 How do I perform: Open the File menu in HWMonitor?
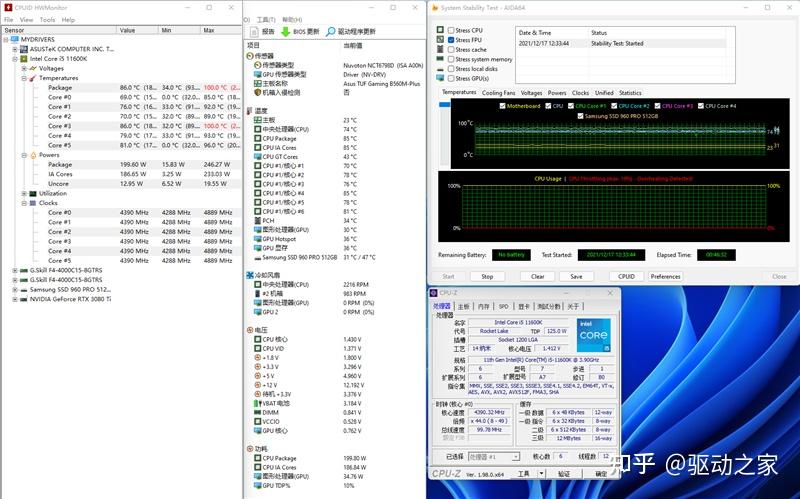click(x=8, y=19)
